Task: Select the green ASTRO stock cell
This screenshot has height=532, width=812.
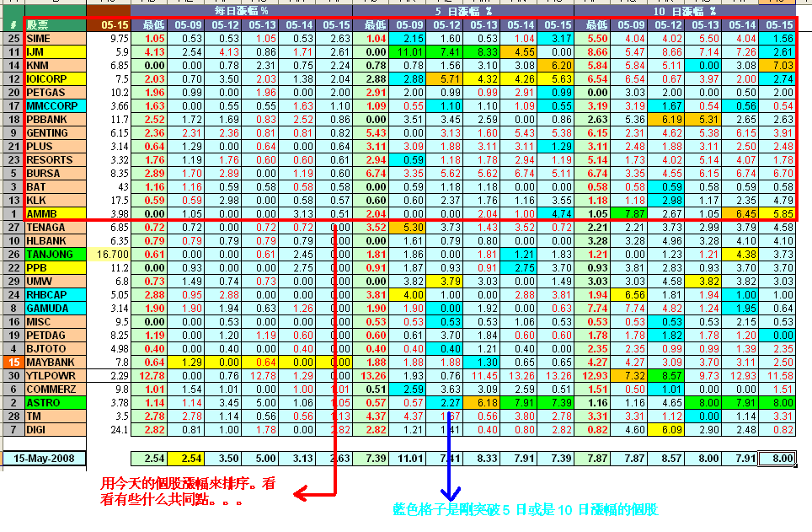Action: 55,403
